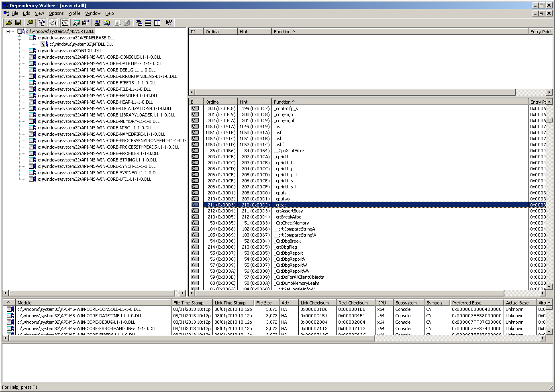Toggle Full Paths c:\ toolbar button

(53, 23)
